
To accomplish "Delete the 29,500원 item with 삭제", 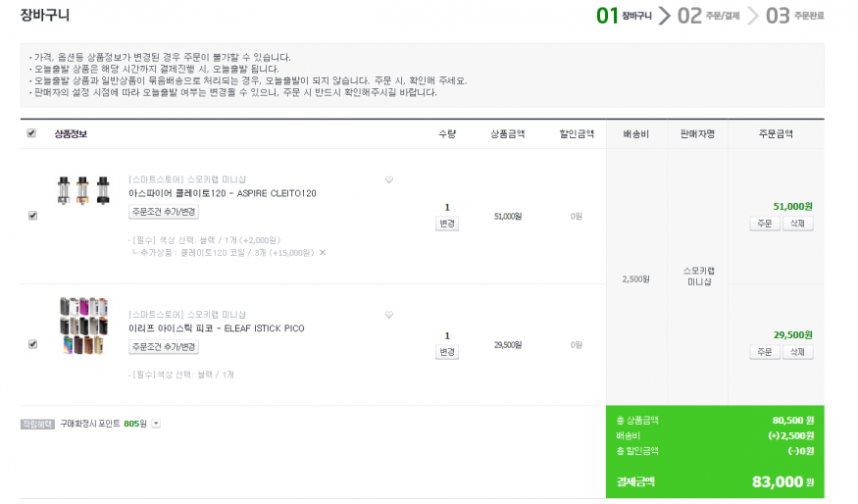I will coord(797,352).
